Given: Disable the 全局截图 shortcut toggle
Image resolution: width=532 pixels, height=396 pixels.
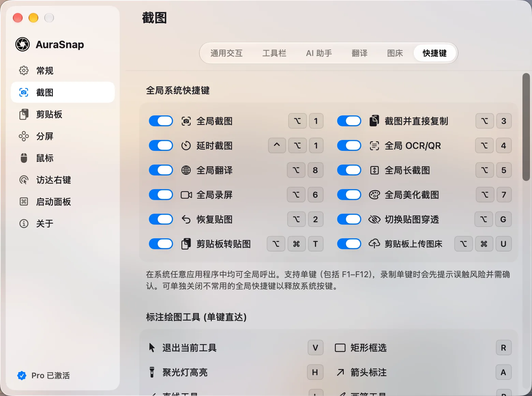Looking at the screenshot, I should (161, 121).
